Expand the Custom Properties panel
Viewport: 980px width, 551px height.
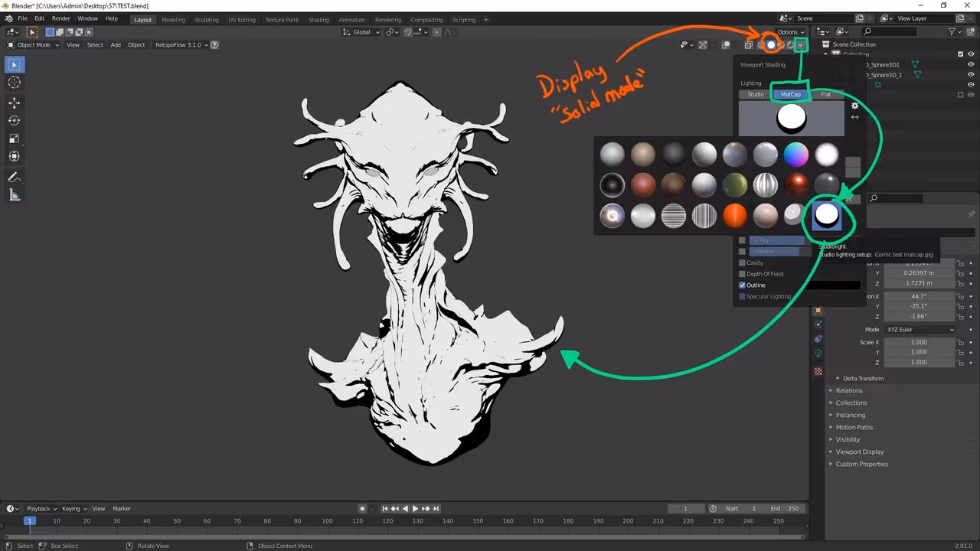pos(861,465)
